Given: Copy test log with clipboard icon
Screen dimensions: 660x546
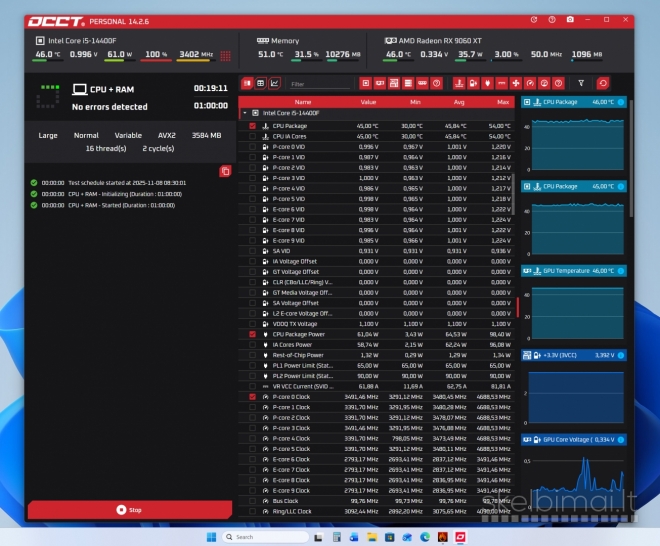Looking at the screenshot, I should coord(225,172).
